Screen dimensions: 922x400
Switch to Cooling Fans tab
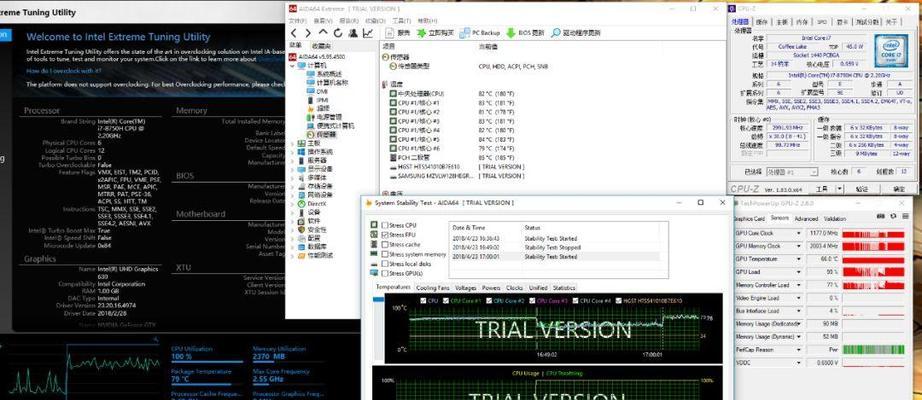(x=432, y=288)
